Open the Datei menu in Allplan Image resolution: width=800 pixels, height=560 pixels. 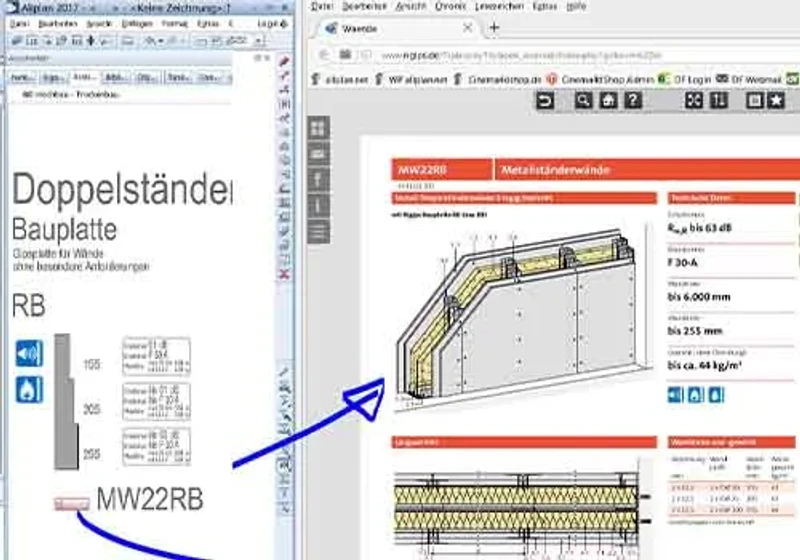point(19,24)
